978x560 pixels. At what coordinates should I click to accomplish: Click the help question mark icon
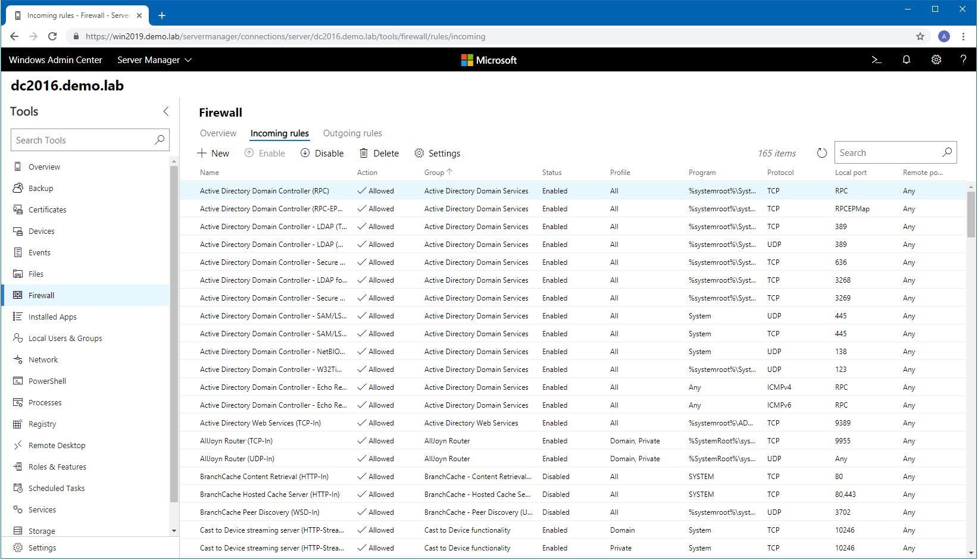tap(963, 60)
